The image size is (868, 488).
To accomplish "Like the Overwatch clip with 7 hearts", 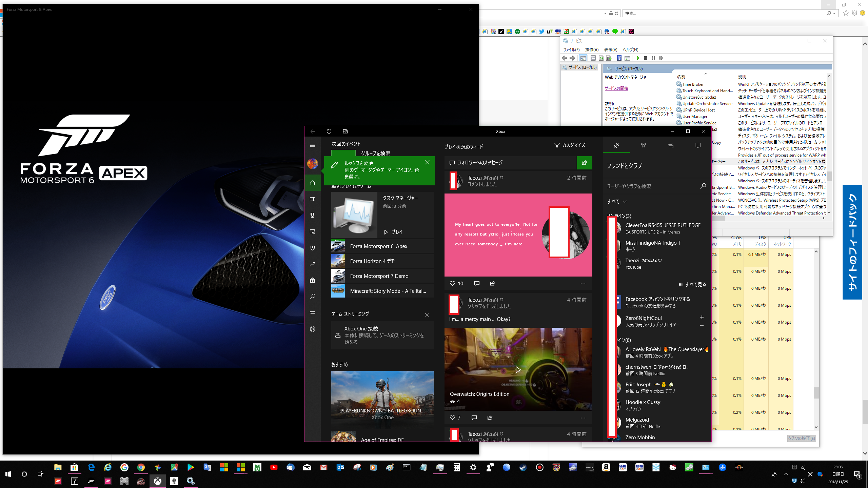I will (x=452, y=418).
